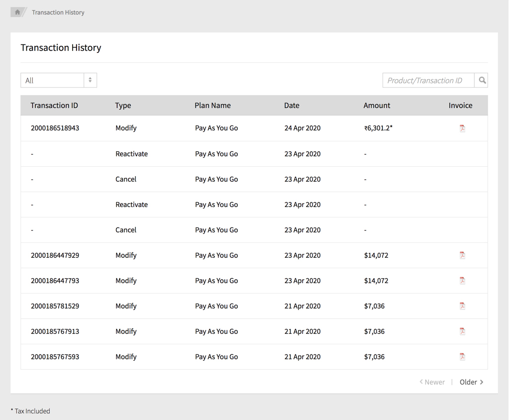Click the Amount column header
Image resolution: width=509 pixels, height=420 pixels.
(377, 105)
